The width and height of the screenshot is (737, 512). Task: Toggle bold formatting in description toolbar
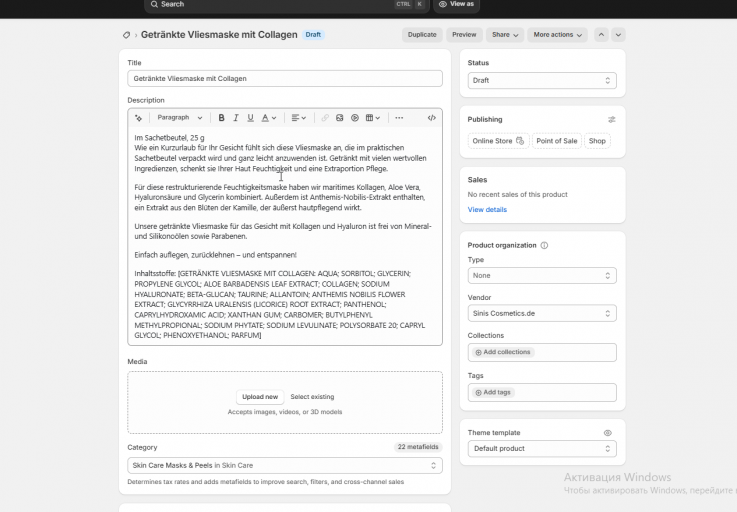(x=221, y=118)
